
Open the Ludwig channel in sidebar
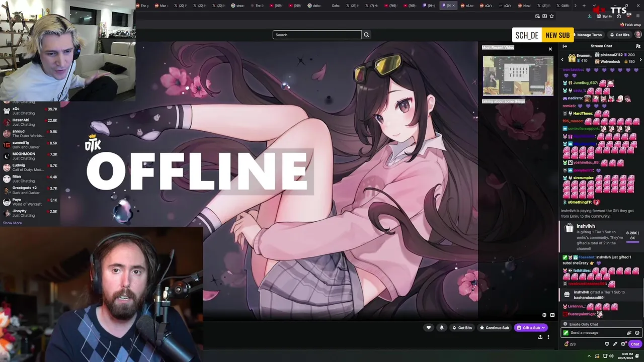coord(30,167)
